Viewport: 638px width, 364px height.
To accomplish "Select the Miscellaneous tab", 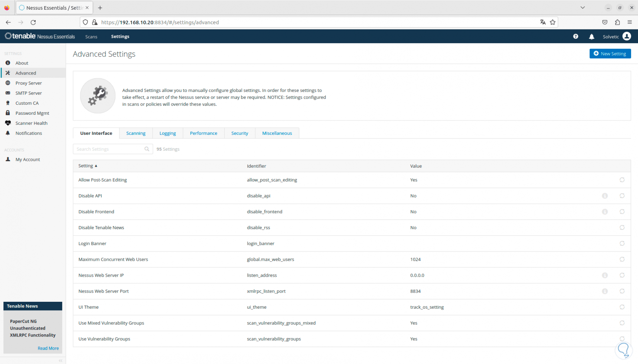I will point(277,133).
